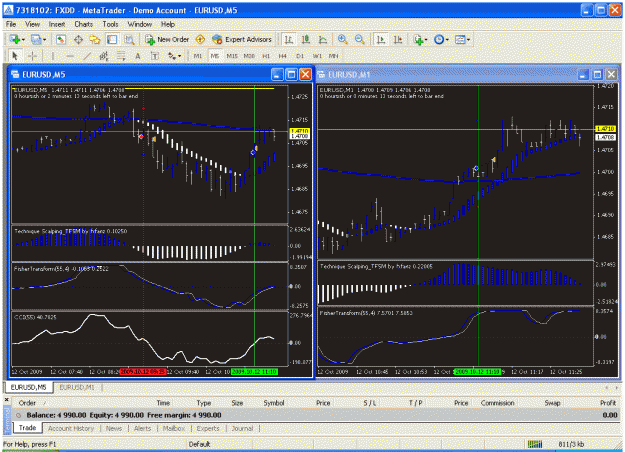Open the Charts menu

click(x=83, y=24)
